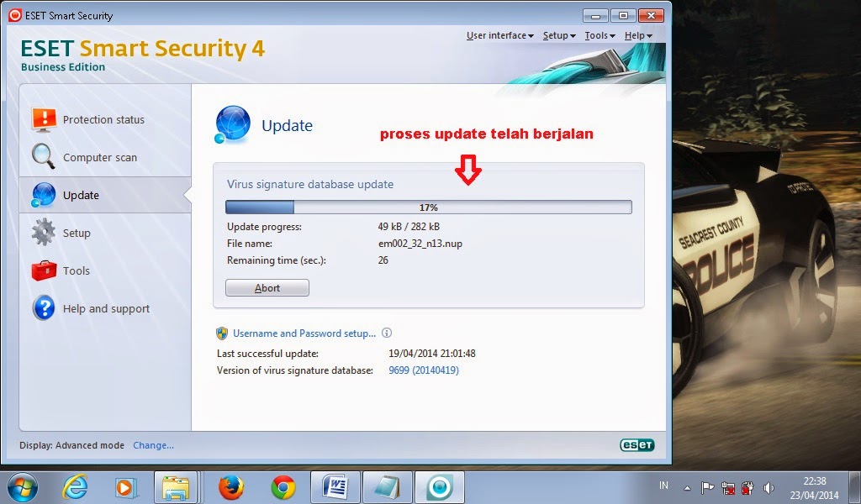
Task: Open Windows Media Player from taskbar
Action: (125, 487)
